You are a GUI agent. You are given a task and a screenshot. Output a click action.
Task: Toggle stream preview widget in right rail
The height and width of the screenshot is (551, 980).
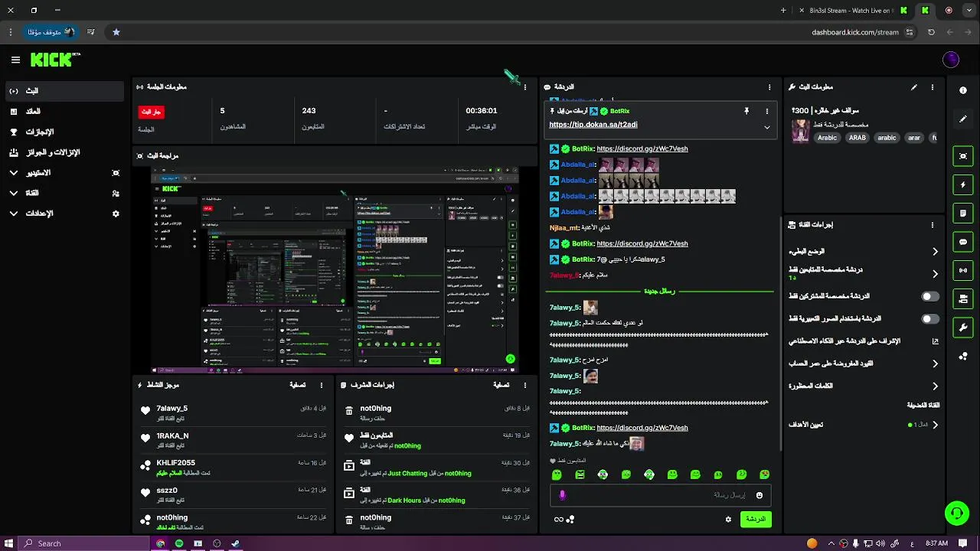(x=963, y=156)
